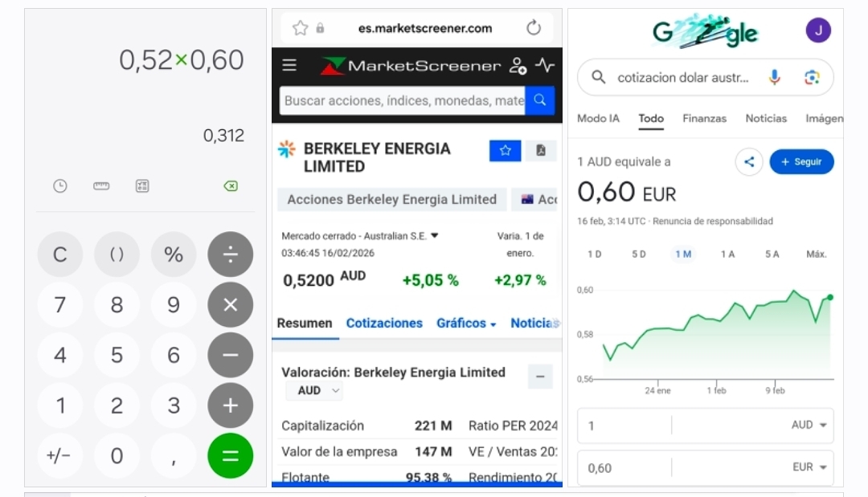868x497 pixels.
Task: Open the unit converter ruler icon
Action: [x=101, y=186]
